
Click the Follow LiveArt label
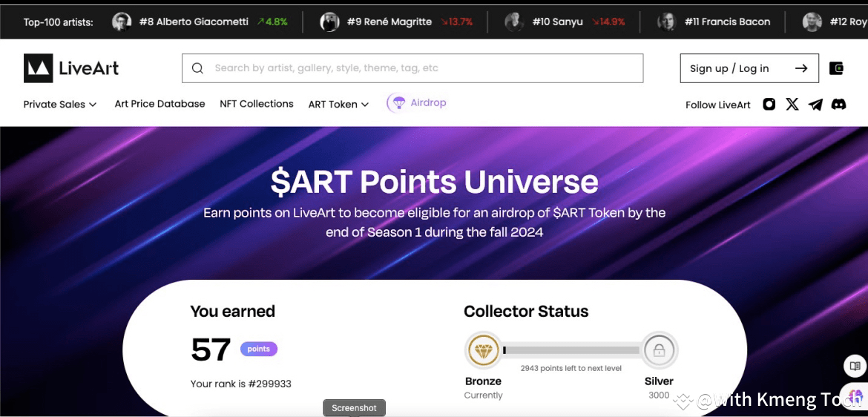click(718, 105)
